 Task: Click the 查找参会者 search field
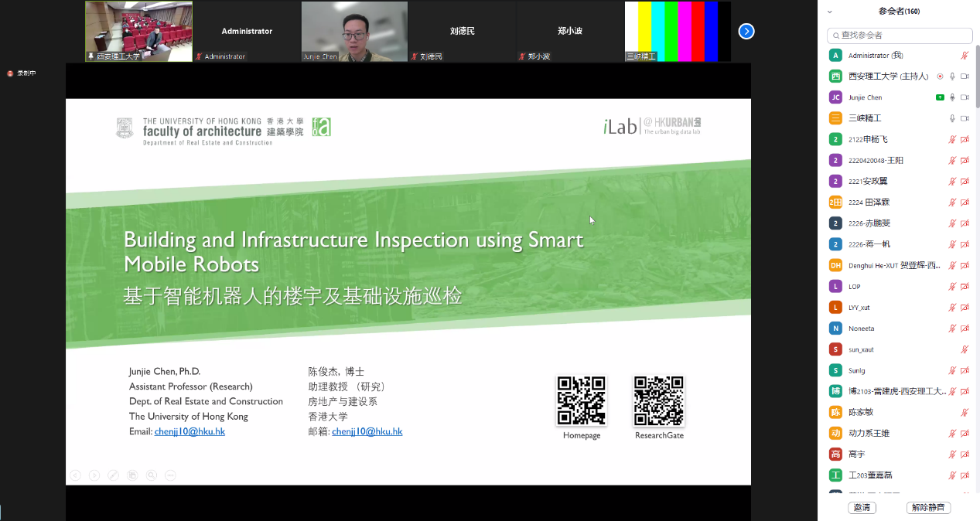[x=900, y=36]
